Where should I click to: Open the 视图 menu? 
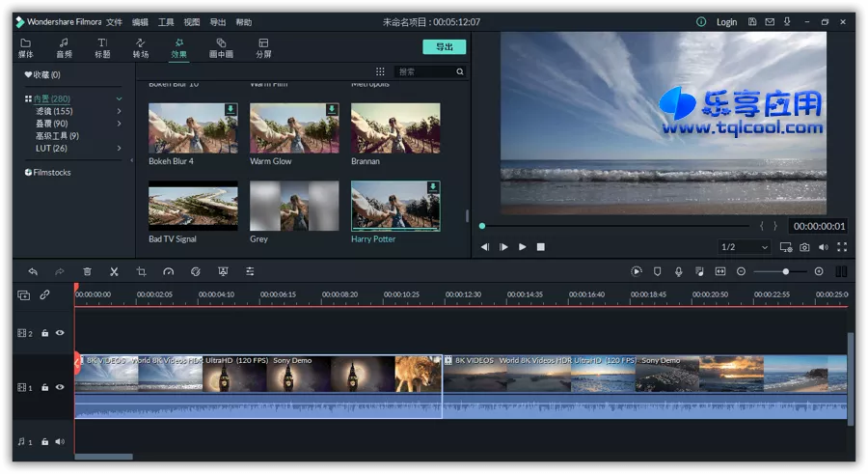(192, 22)
